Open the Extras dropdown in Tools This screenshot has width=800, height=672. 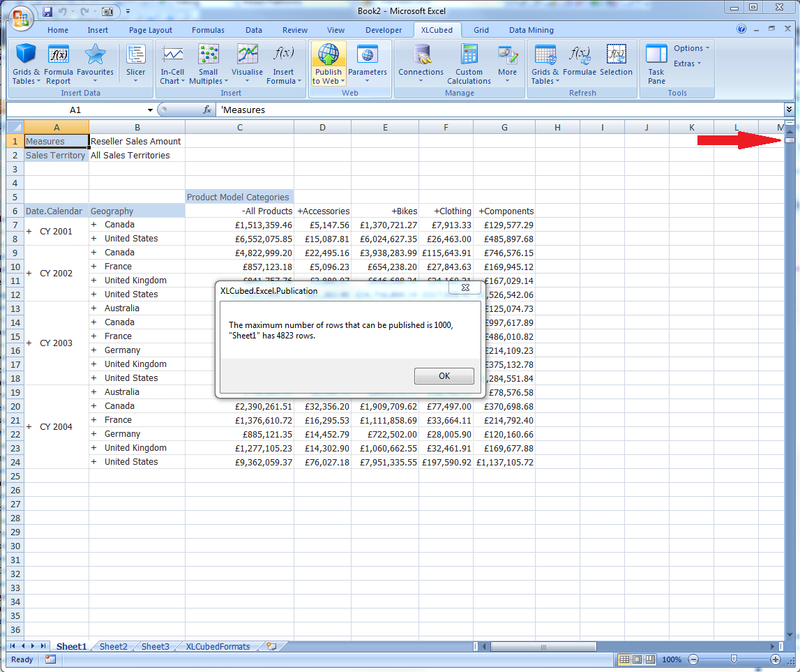pyautogui.click(x=687, y=64)
